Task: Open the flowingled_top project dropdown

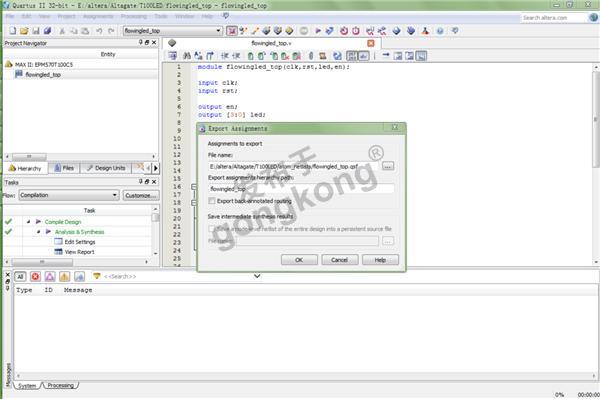Action: tap(173, 31)
